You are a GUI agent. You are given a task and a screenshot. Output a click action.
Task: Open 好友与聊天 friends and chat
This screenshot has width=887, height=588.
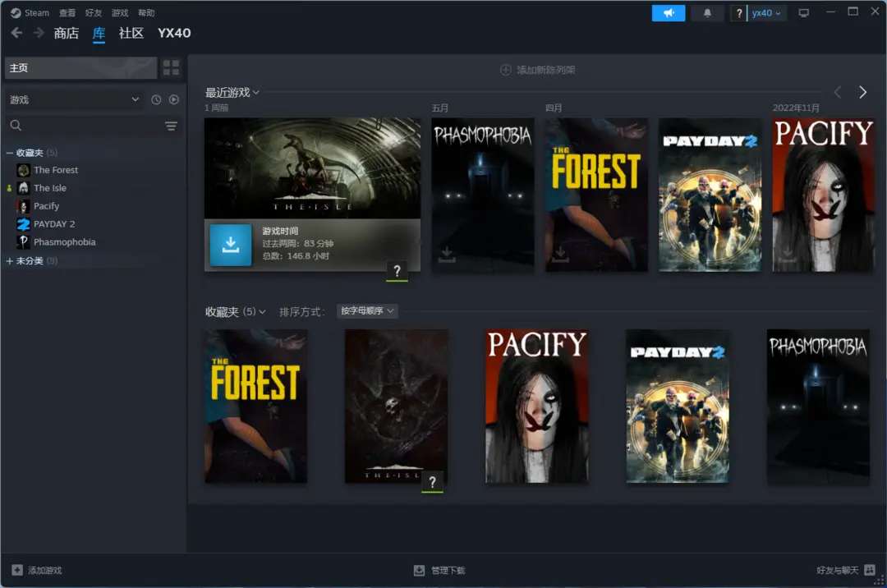[846, 570]
